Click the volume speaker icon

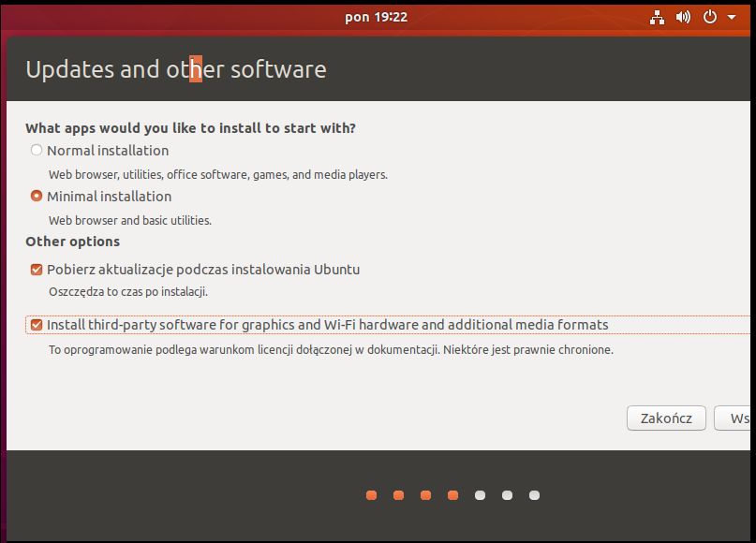(683, 18)
